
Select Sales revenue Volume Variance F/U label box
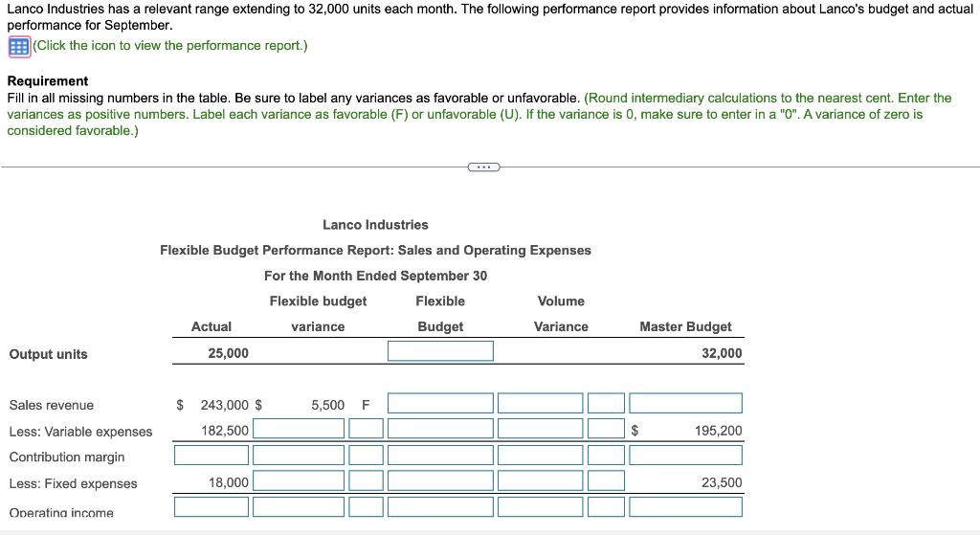click(x=606, y=403)
